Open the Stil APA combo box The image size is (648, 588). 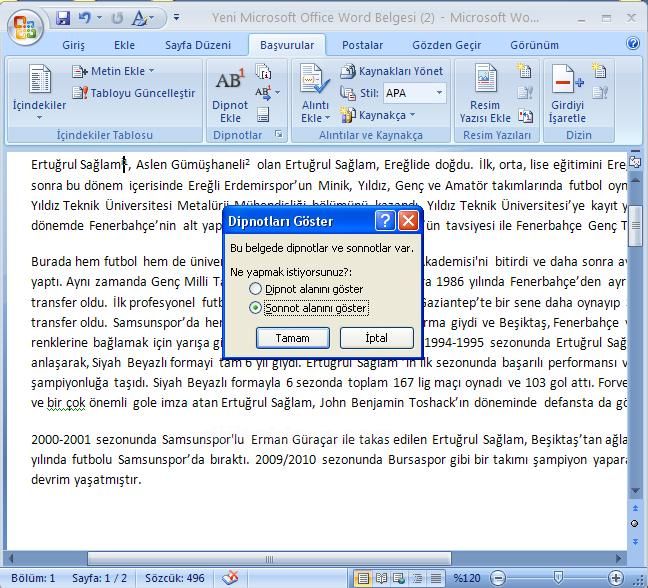[x=415, y=93]
